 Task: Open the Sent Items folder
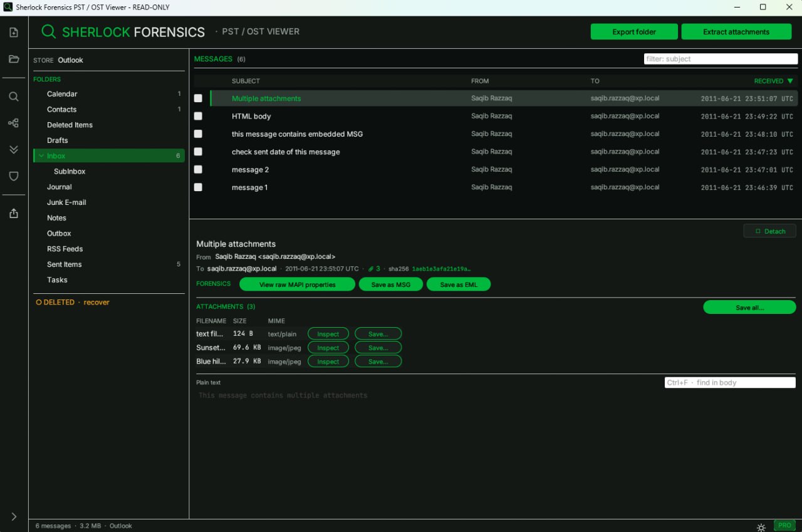[x=109, y=264]
